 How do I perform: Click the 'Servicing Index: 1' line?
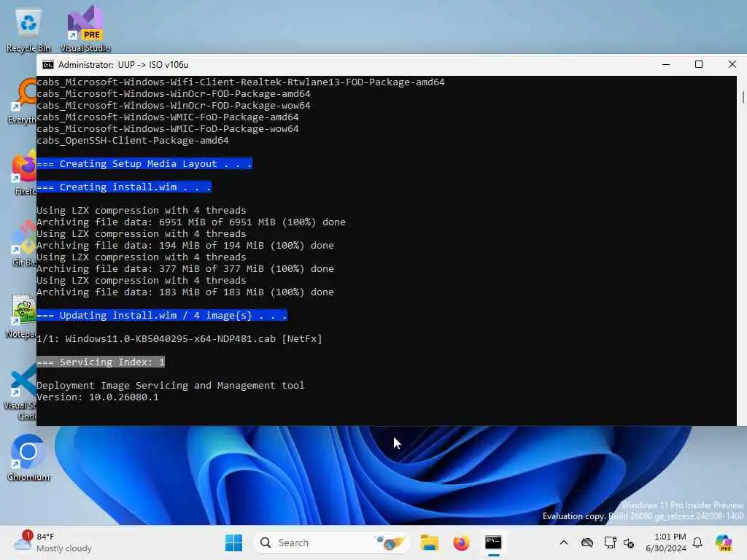coord(101,362)
